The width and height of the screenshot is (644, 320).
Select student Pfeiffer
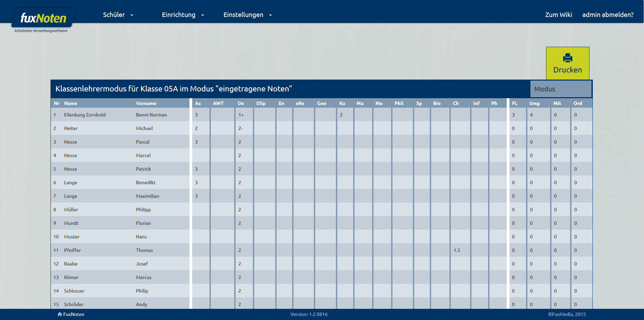[73, 250]
